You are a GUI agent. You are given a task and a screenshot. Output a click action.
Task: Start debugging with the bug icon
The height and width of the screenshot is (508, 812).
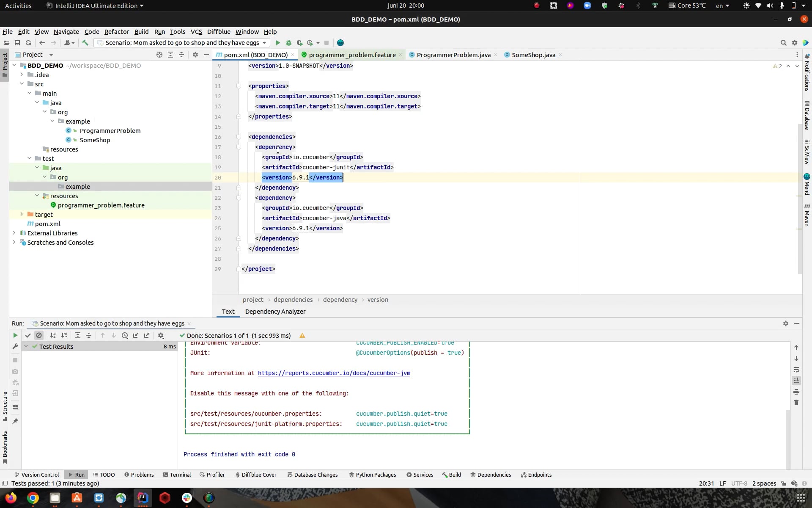pyautogui.click(x=288, y=43)
